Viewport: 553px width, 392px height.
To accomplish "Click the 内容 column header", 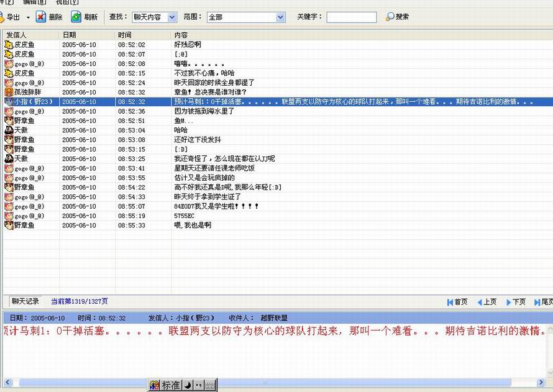I will [x=181, y=35].
